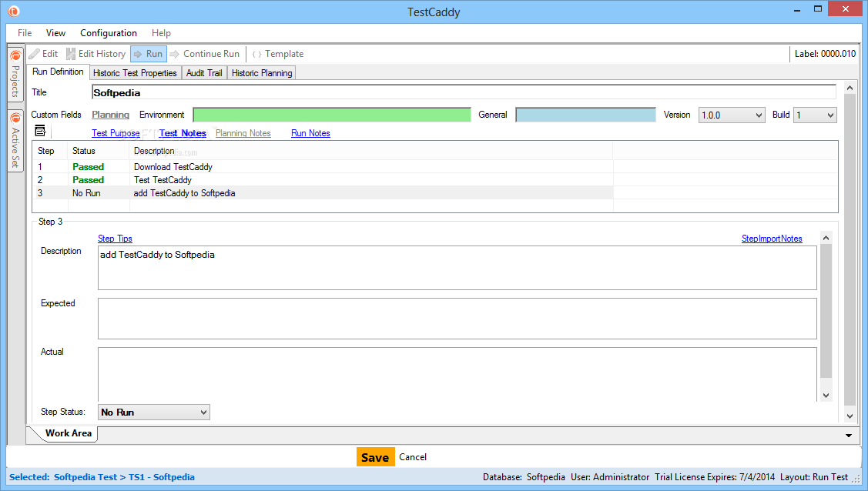Switch to the Run Definition tab
Screen dimensions: 868x491
(x=58, y=72)
